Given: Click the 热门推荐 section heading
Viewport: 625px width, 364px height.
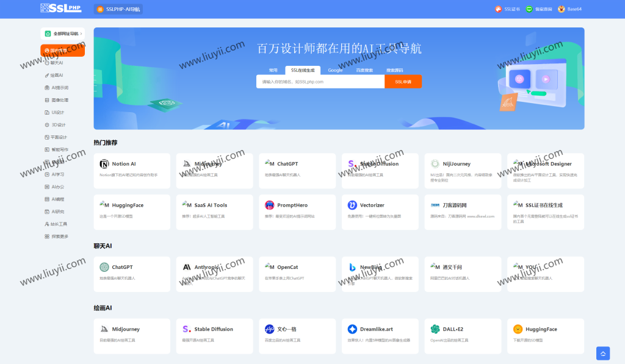Looking at the screenshot, I should pyautogui.click(x=106, y=143).
